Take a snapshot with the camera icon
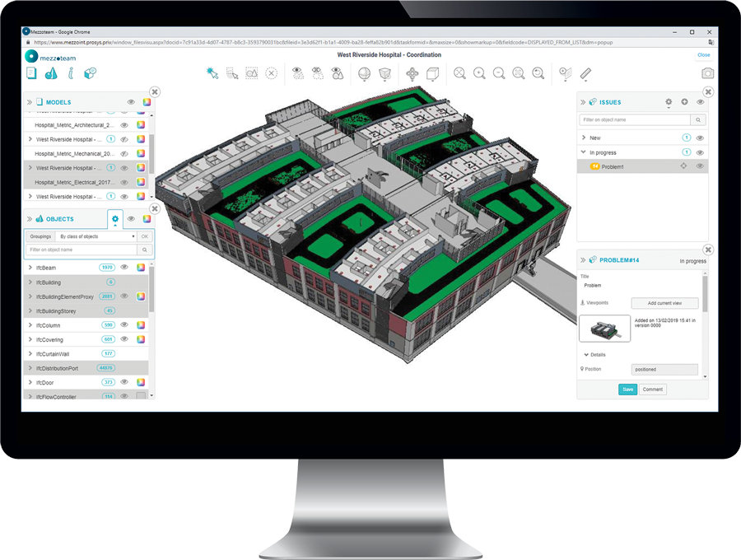 [x=707, y=73]
